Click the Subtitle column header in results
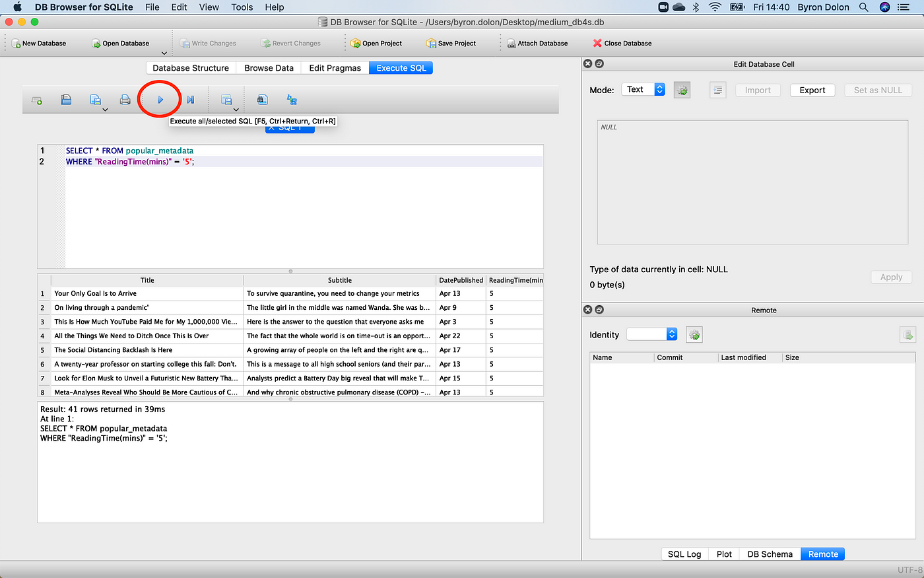The height and width of the screenshot is (578, 924). [340, 280]
